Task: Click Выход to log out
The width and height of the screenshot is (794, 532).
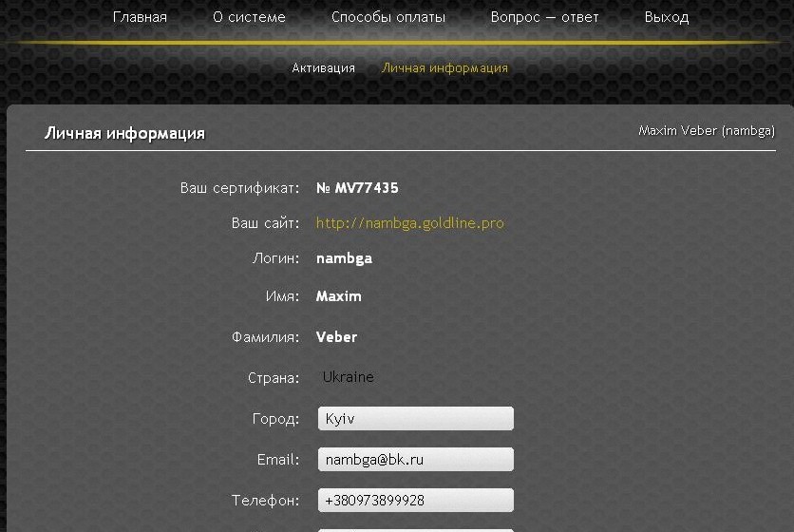Action: pyautogui.click(x=667, y=17)
